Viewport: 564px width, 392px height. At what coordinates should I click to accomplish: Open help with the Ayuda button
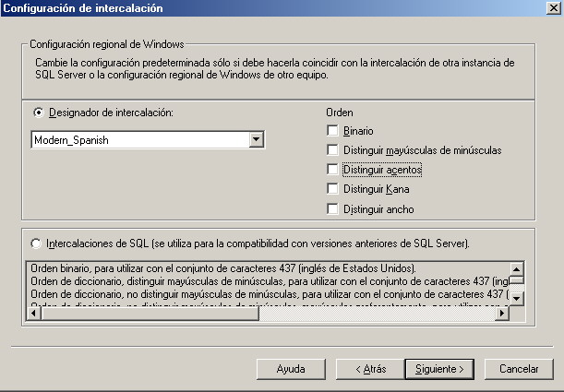(x=291, y=368)
